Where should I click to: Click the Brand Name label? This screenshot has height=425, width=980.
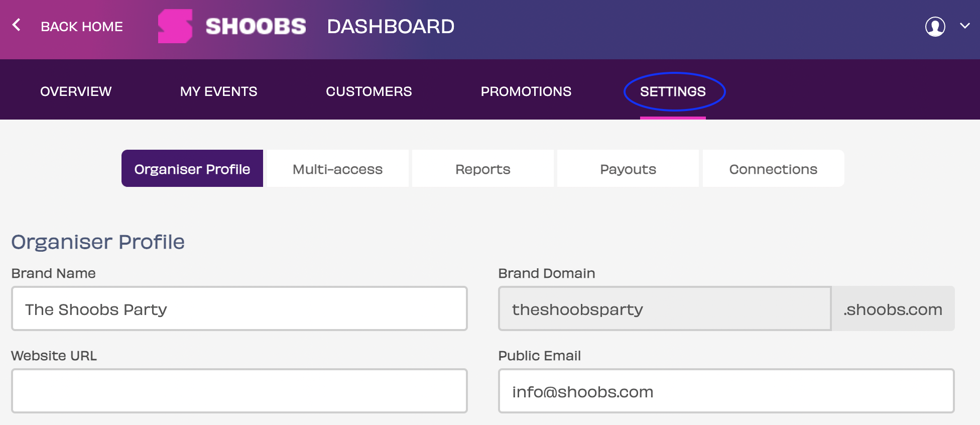point(53,273)
